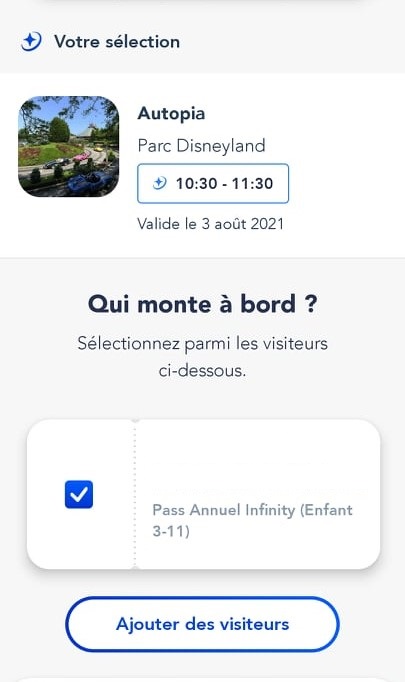Tap the Ajouter des visiteurs button

click(202, 624)
